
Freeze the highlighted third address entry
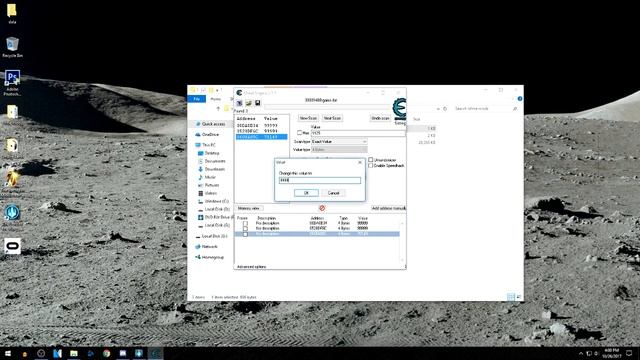pos(245,234)
